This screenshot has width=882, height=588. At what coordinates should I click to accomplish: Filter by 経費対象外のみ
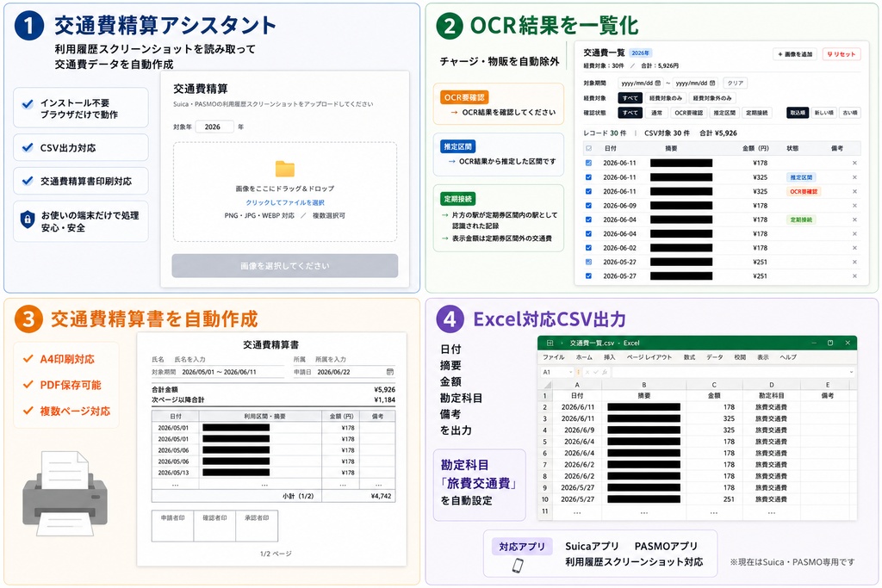(x=712, y=98)
